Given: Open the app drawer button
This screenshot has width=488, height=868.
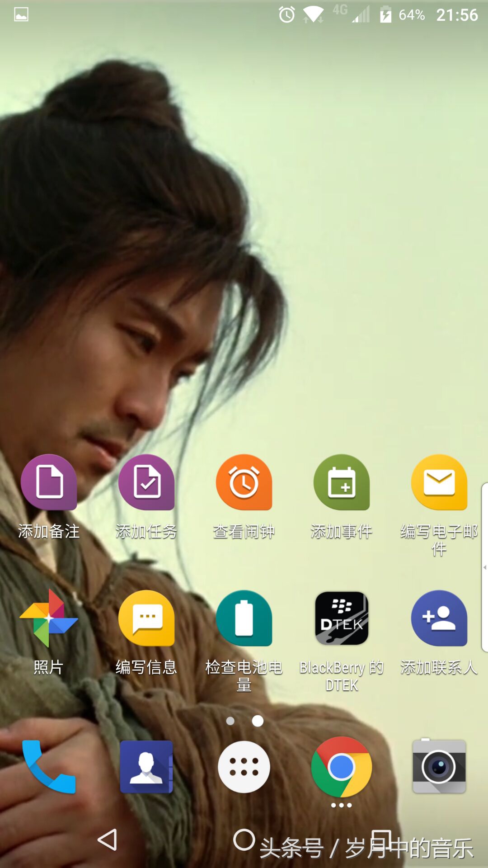Looking at the screenshot, I should 244,767.
